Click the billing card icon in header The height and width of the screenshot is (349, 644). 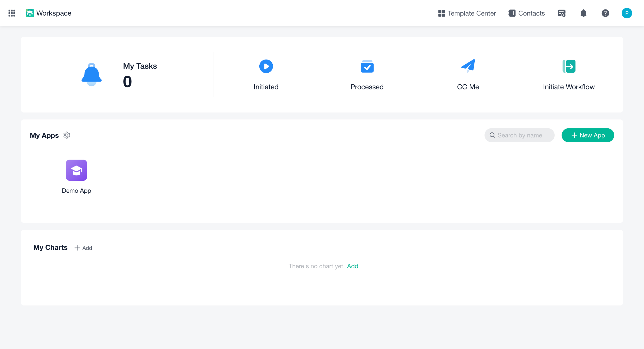click(x=561, y=13)
